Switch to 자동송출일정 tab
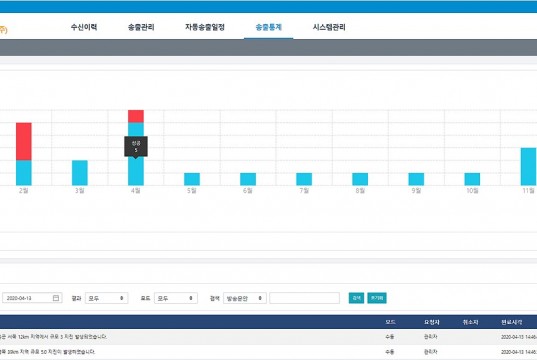Viewport: 537px width, 360px height. click(205, 27)
